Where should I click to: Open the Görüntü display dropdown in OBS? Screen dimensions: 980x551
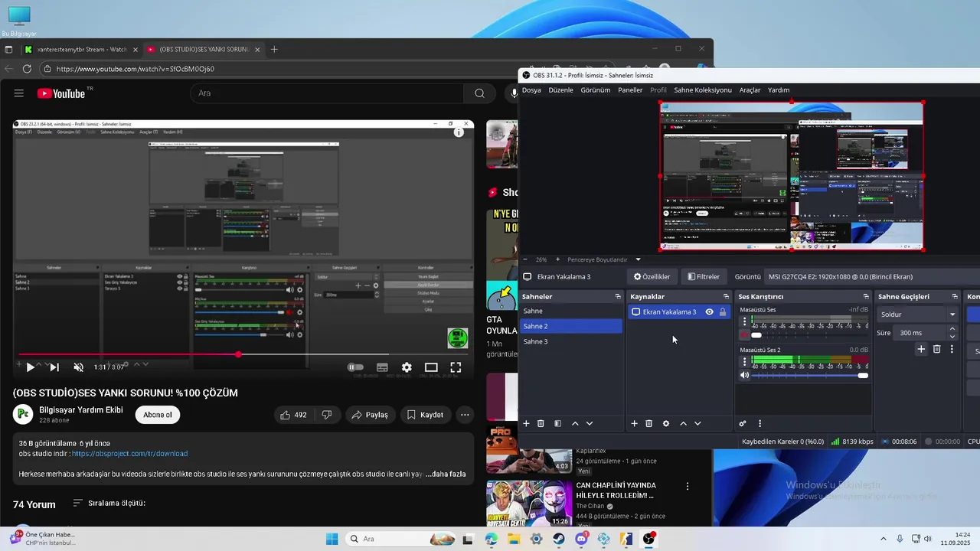pos(873,277)
